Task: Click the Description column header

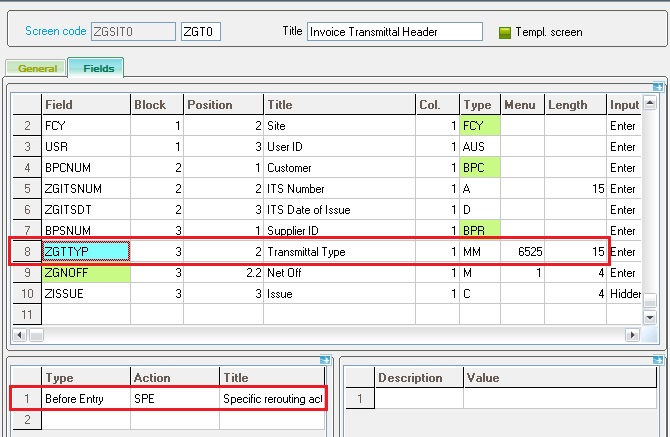Action: [419, 378]
